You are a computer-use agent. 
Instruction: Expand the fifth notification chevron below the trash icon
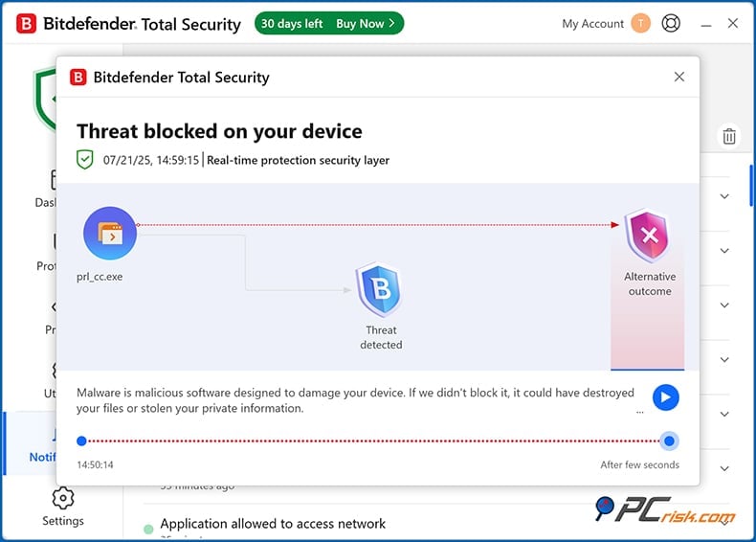724,414
